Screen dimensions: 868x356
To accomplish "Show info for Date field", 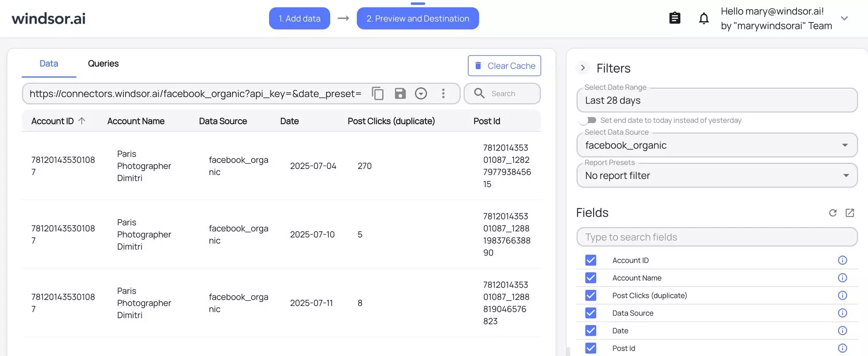I will 842,331.
